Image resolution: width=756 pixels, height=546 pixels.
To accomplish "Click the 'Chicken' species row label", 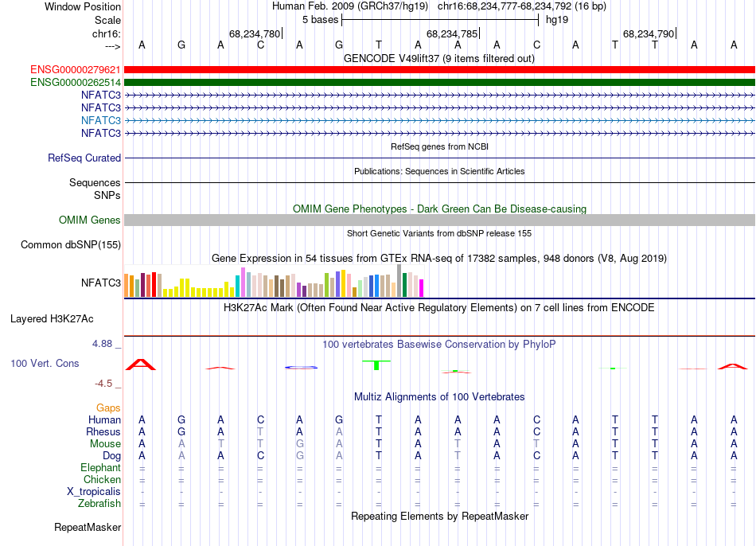I will [x=102, y=479].
